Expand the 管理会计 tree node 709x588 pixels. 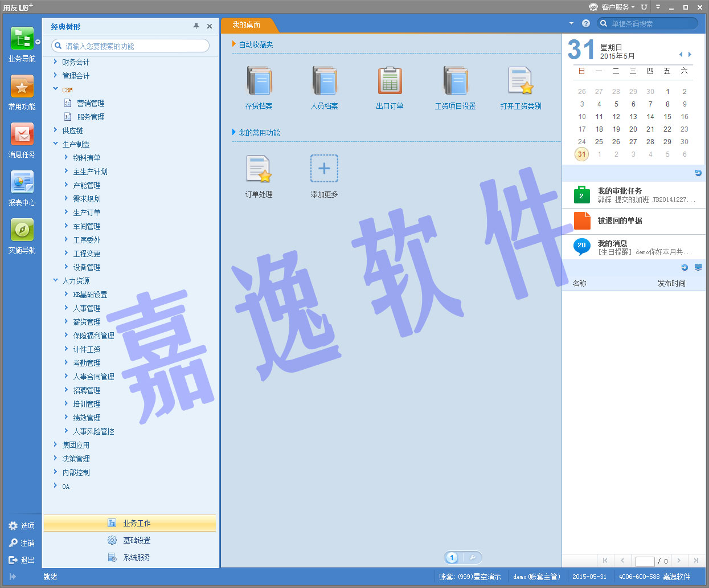(x=55, y=75)
